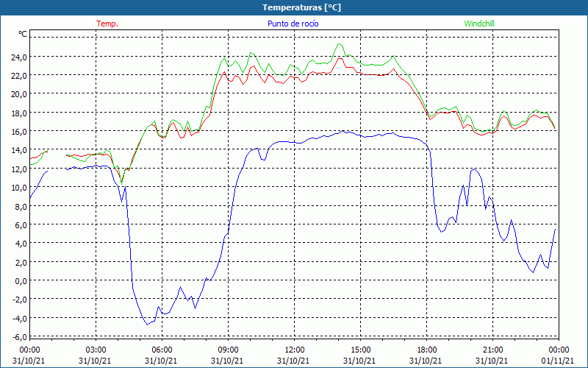Click the 16,0 y-axis value
The height and width of the screenshot is (368, 588).
18,132
